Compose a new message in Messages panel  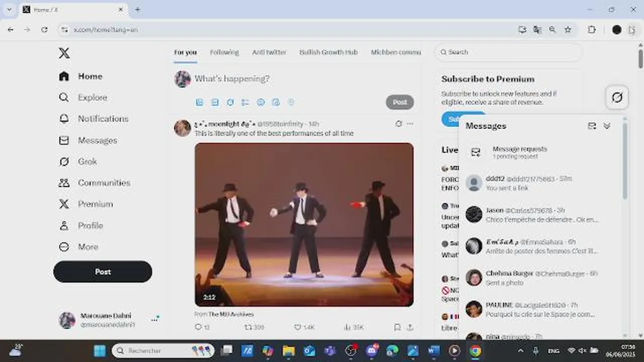click(592, 126)
